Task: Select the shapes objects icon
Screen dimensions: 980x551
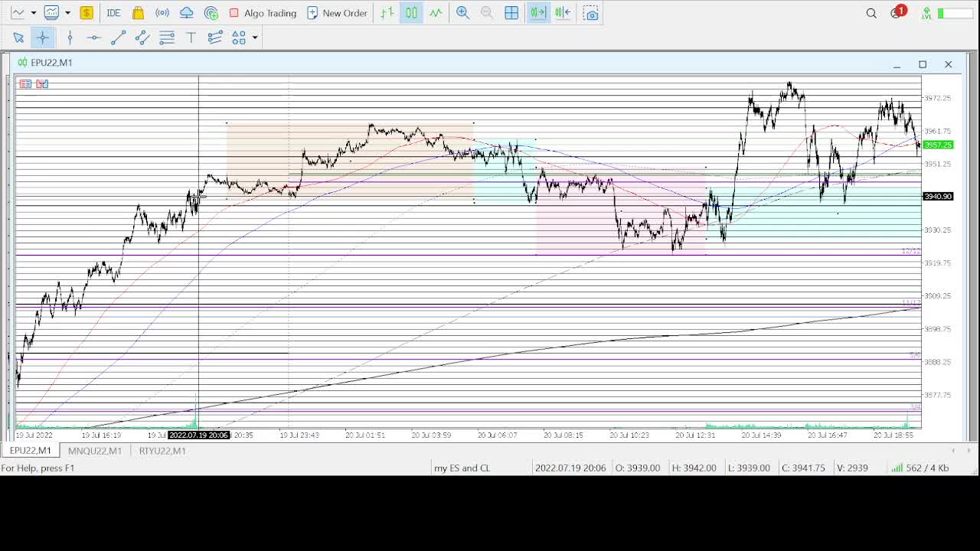Action: (x=239, y=37)
